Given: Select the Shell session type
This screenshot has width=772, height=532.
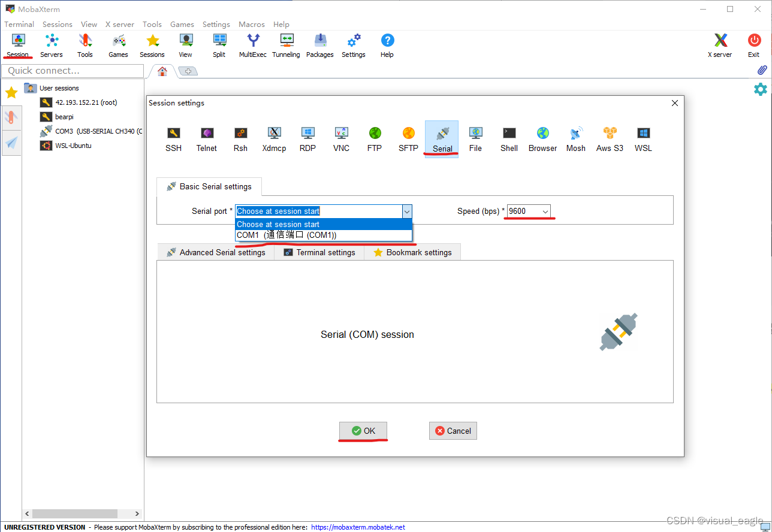Looking at the screenshot, I should pos(509,140).
